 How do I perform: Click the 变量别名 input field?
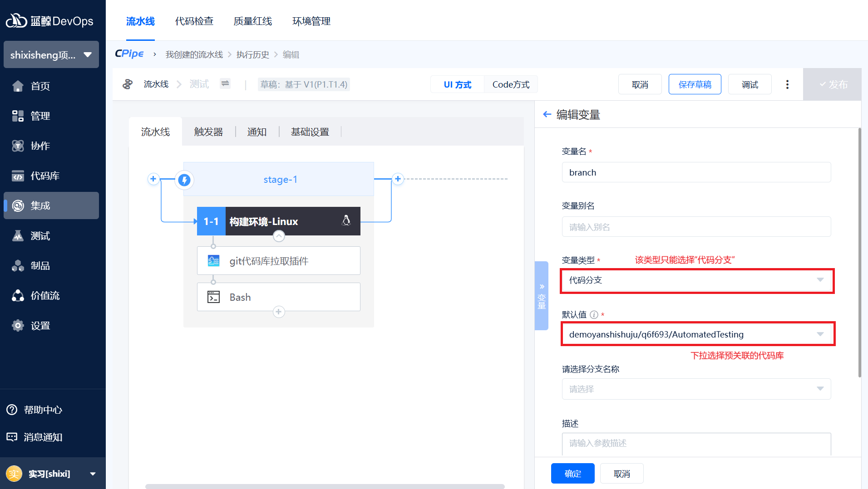(696, 227)
